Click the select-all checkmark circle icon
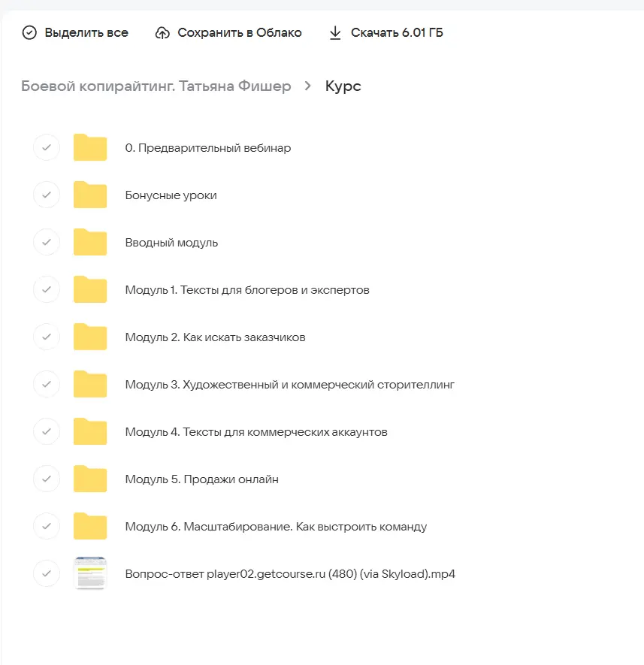This screenshot has height=665, width=644. coord(29,33)
